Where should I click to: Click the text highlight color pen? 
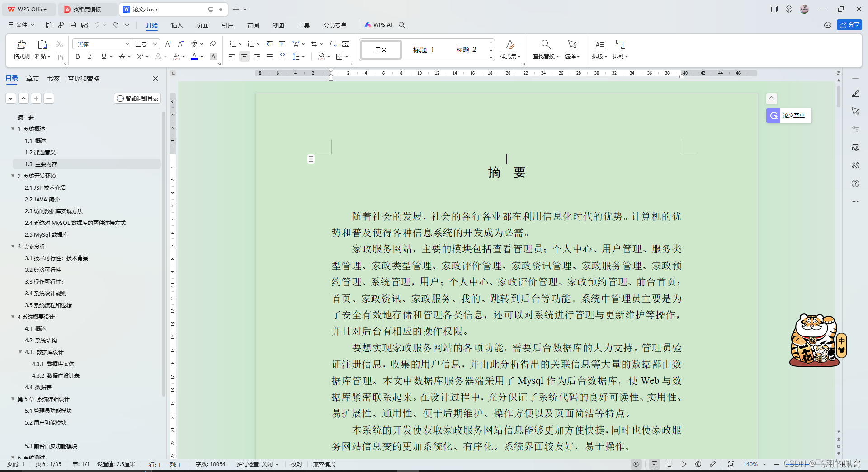[x=176, y=56]
